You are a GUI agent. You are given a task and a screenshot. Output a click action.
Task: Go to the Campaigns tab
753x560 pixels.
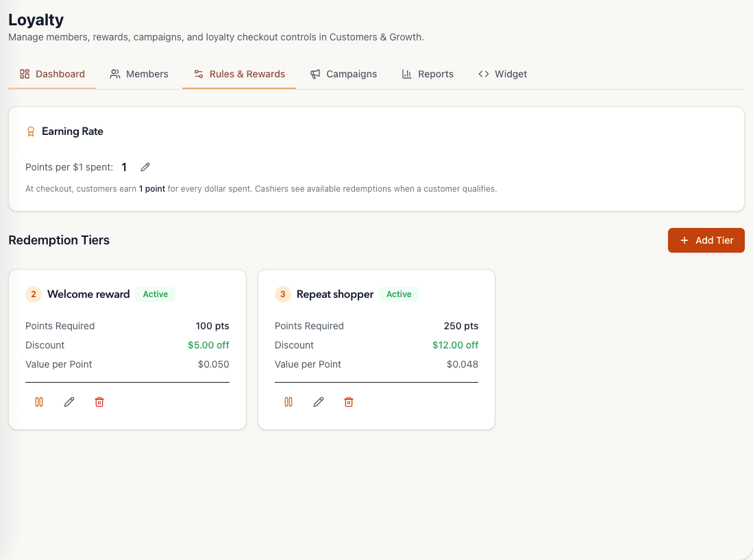[x=343, y=74]
